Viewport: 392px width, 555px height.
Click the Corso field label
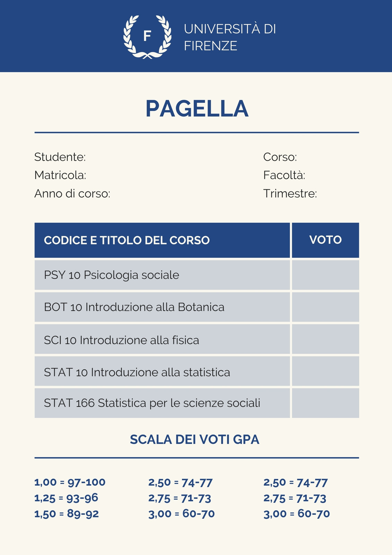pos(280,157)
